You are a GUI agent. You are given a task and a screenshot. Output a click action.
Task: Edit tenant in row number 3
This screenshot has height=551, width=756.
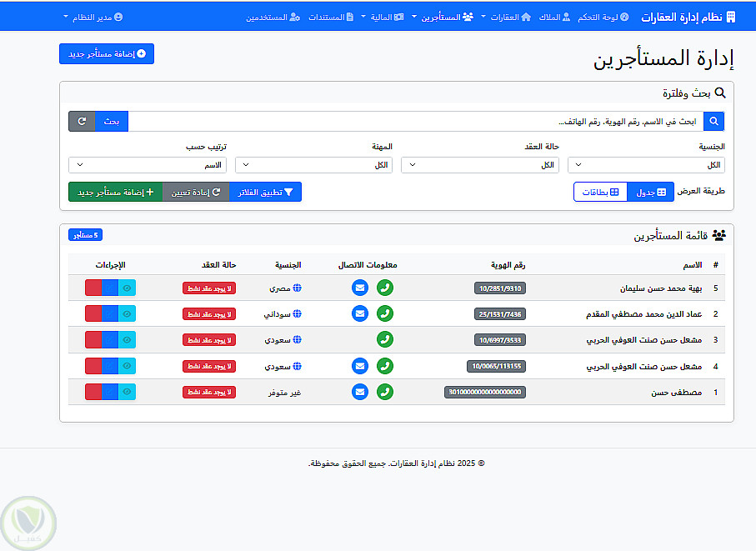tap(110, 340)
